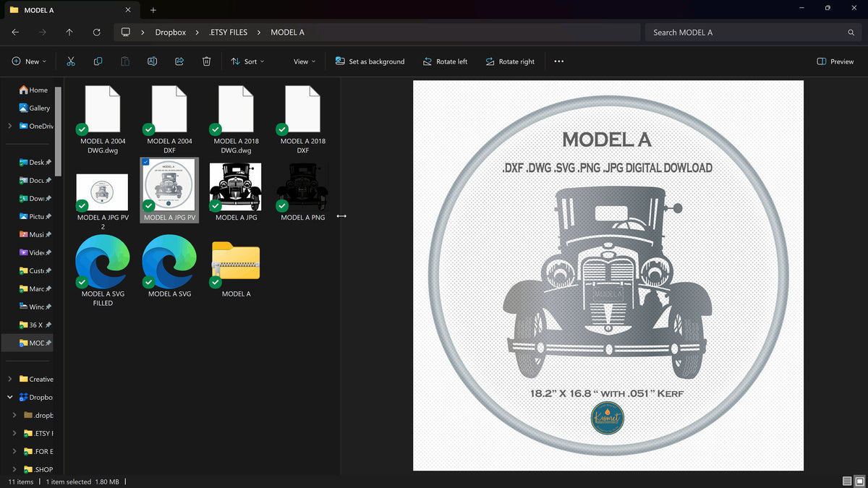The image size is (868, 488).
Task: Select the MODEL A zipped folder icon
Action: 236,268
